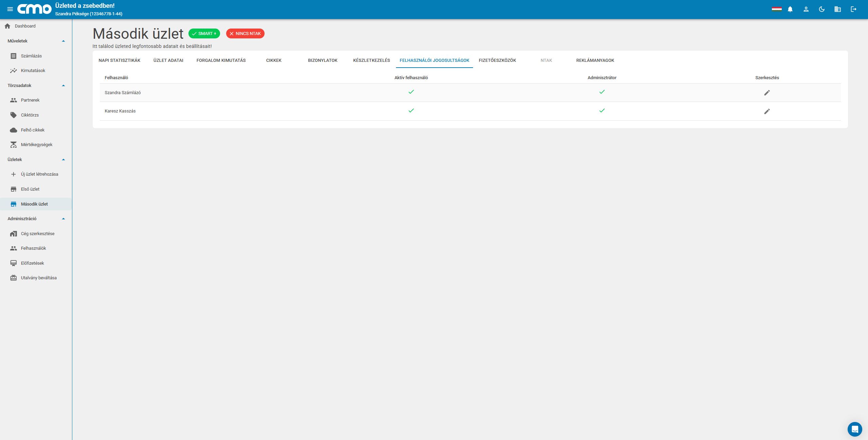The width and height of the screenshot is (868, 440).
Task: Open Kimutatások menu link
Action: 33,71
